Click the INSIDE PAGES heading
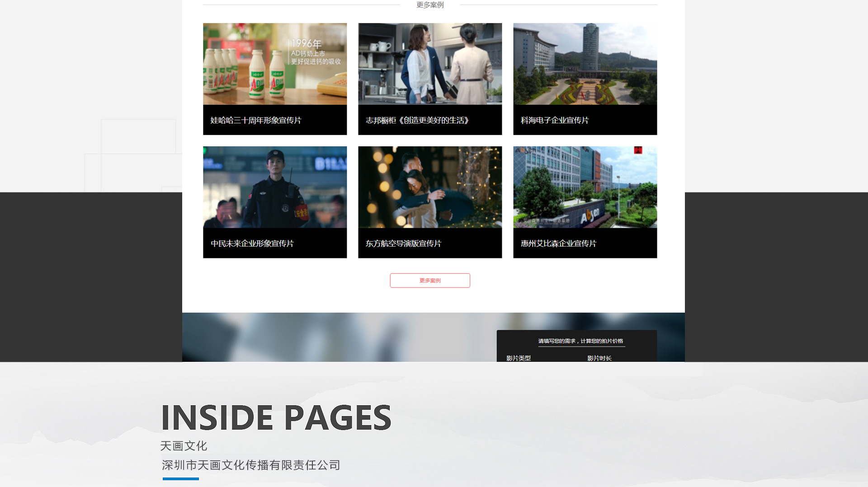 276,417
